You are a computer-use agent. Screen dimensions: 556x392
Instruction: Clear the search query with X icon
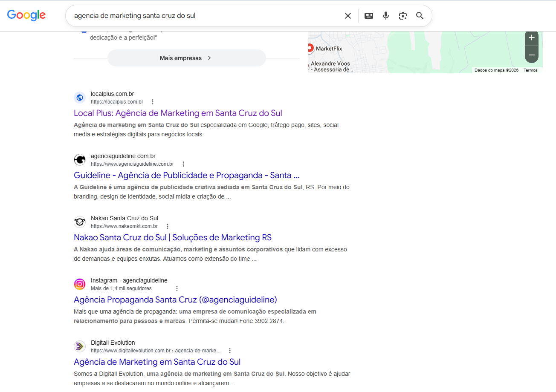click(348, 16)
